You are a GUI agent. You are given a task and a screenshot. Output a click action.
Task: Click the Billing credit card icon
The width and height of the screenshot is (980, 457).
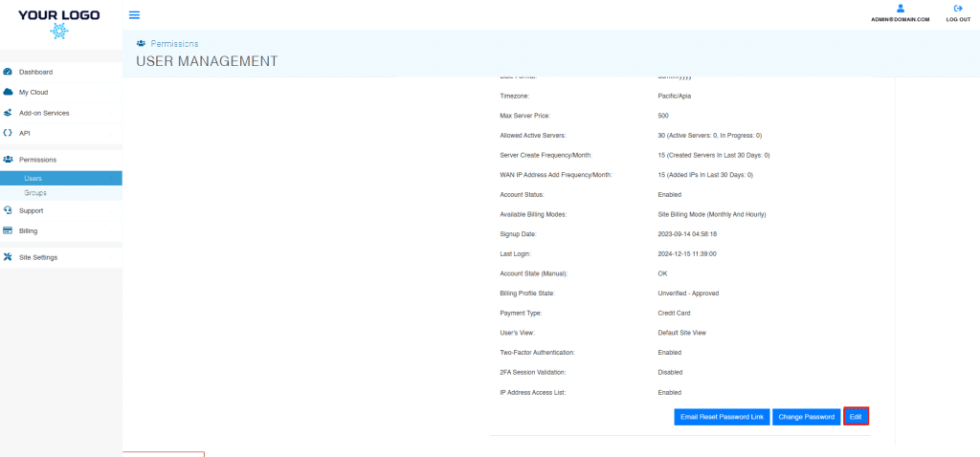click(8, 230)
